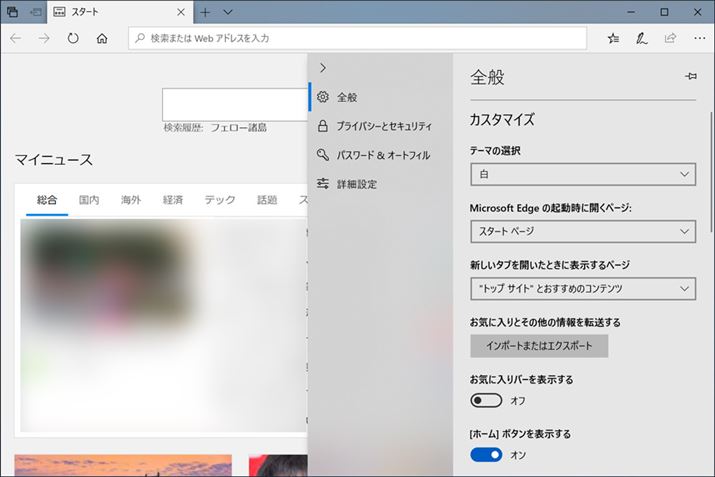715x477 pixels.
Task: Collapse the settings menu with the chevron arrow
Action: pyautogui.click(x=322, y=67)
